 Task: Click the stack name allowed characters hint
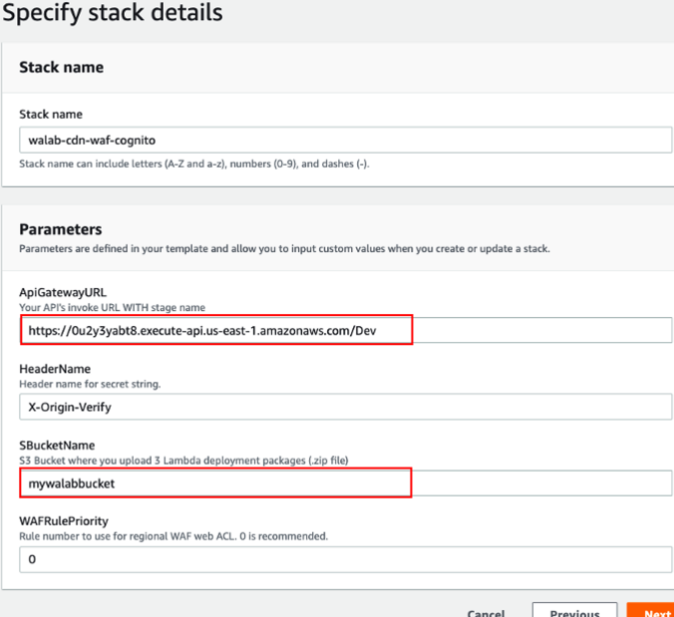(194, 164)
